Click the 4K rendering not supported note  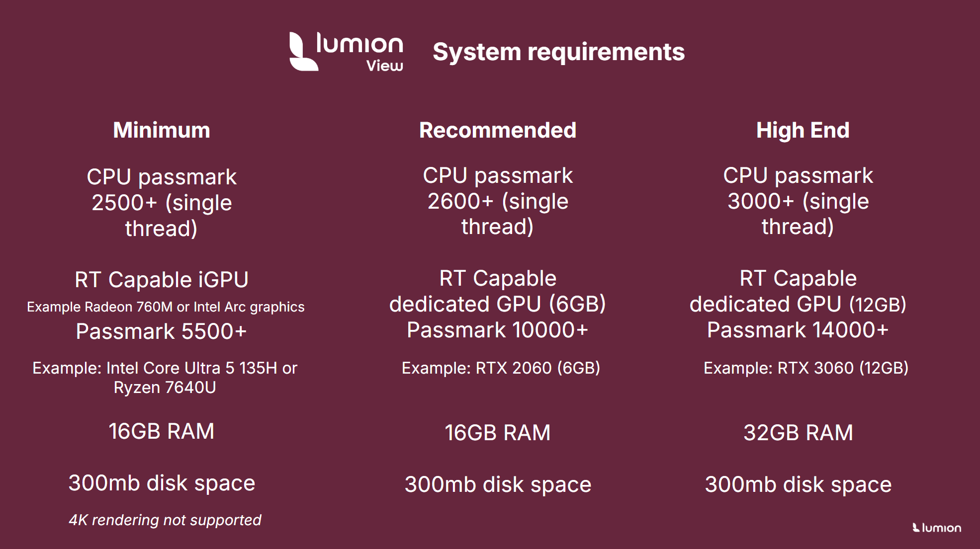tap(165, 520)
